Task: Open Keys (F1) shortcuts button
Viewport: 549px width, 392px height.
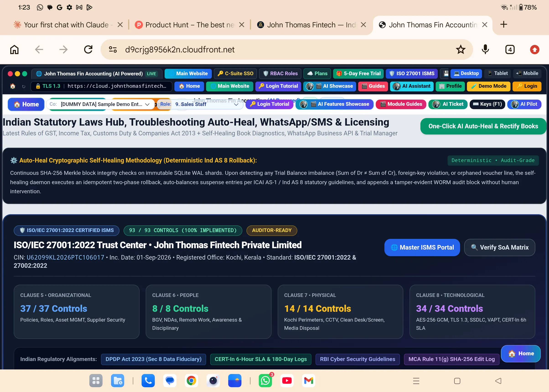Action: [x=487, y=104]
